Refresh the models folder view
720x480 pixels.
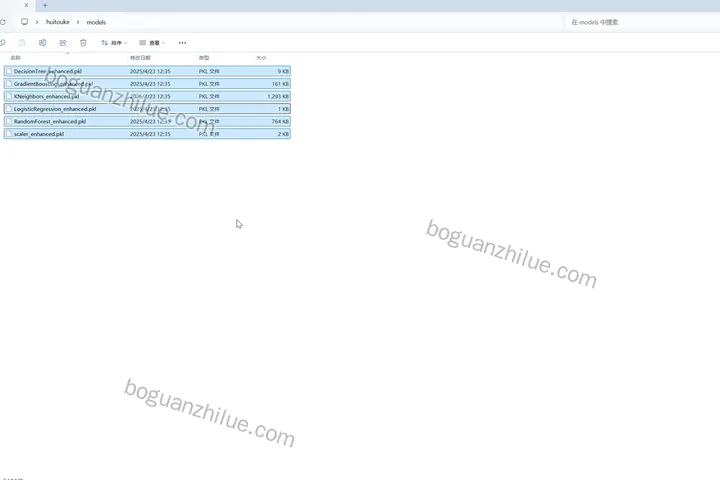[3, 22]
